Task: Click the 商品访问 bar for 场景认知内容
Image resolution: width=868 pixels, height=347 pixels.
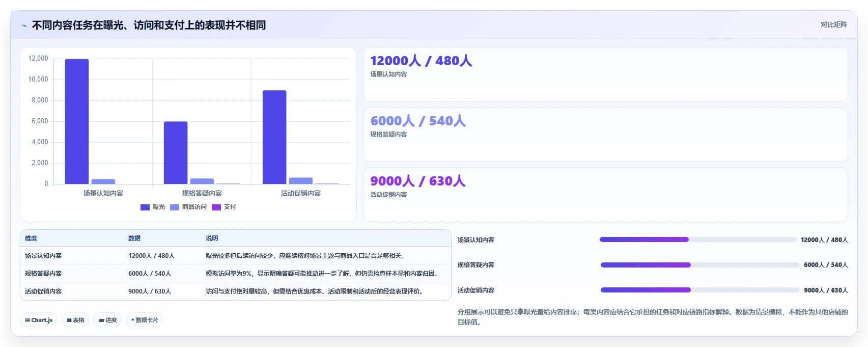Action: (103, 181)
